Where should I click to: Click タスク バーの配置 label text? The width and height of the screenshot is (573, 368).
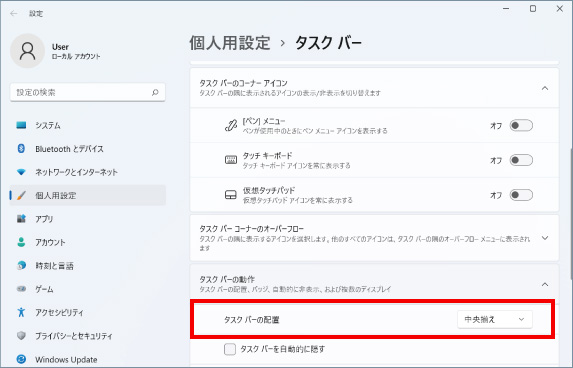coord(252,320)
